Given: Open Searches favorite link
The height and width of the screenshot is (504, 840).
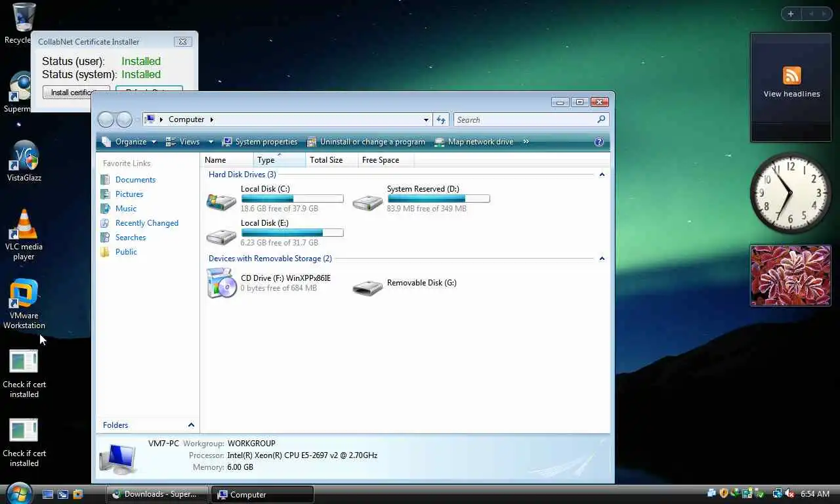Looking at the screenshot, I should [131, 238].
